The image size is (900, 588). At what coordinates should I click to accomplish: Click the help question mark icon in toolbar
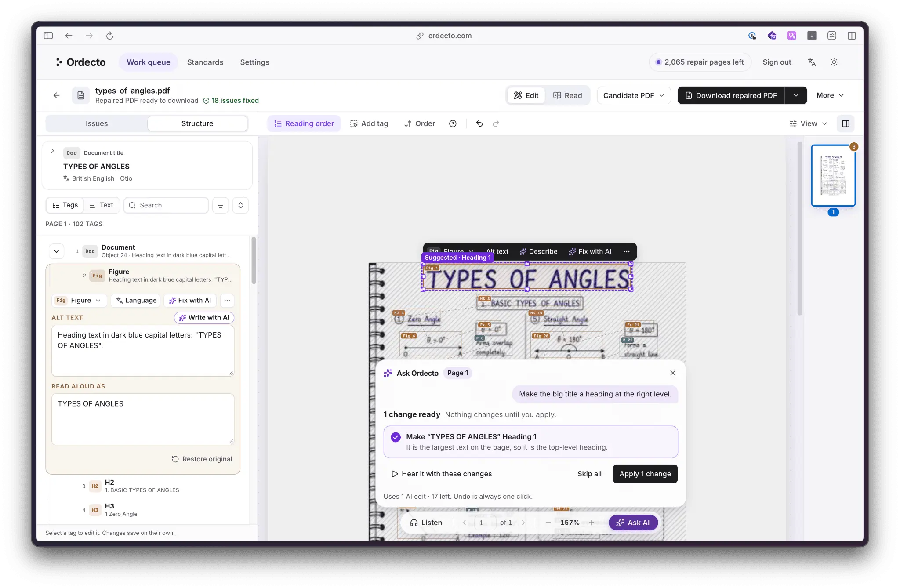coord(453,123)
